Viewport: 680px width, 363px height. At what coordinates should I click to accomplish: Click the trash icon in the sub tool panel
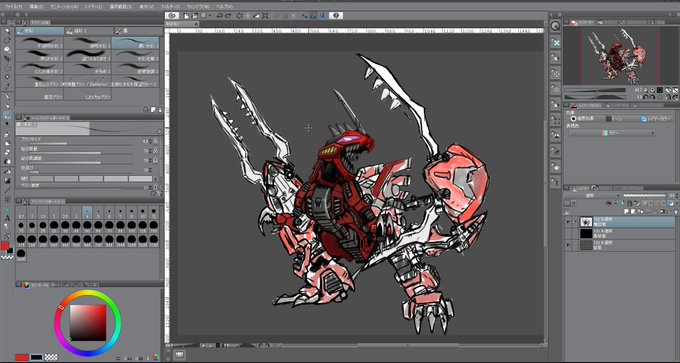point(160,110)
